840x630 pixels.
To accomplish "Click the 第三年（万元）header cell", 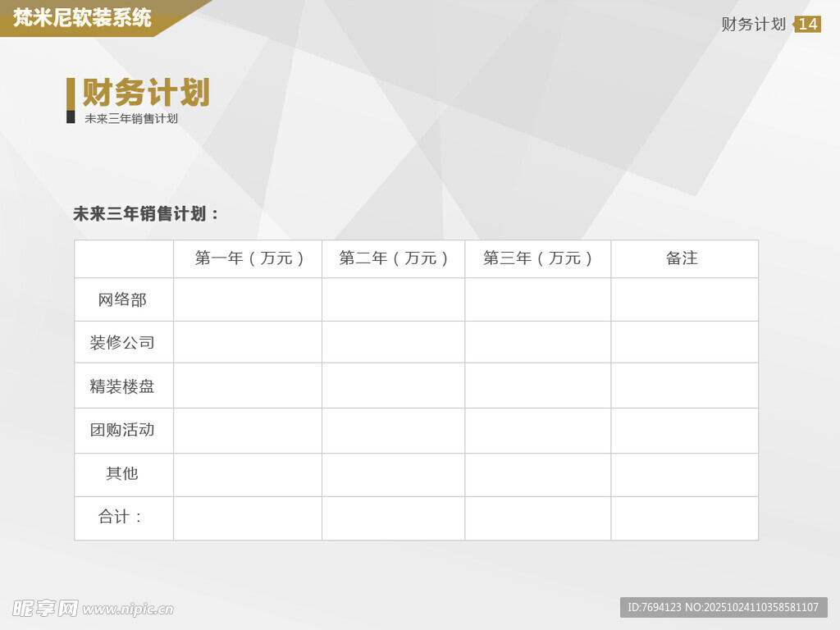I will tap(537, 258).
